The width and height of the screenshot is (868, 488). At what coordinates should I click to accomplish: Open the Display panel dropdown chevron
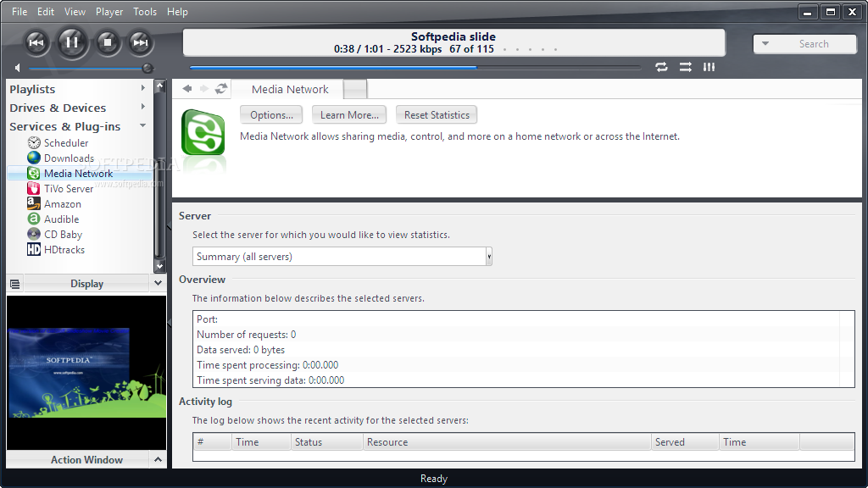[x=158, y=283]
